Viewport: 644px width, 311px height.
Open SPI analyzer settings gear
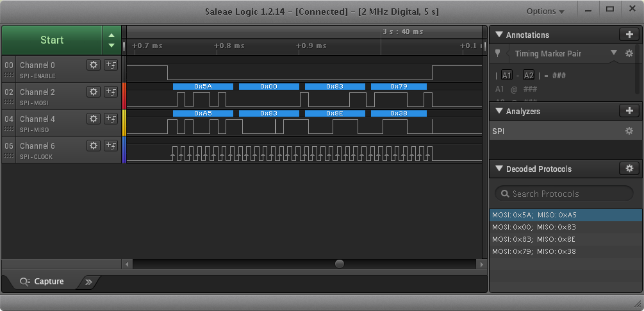coord(629,131)
